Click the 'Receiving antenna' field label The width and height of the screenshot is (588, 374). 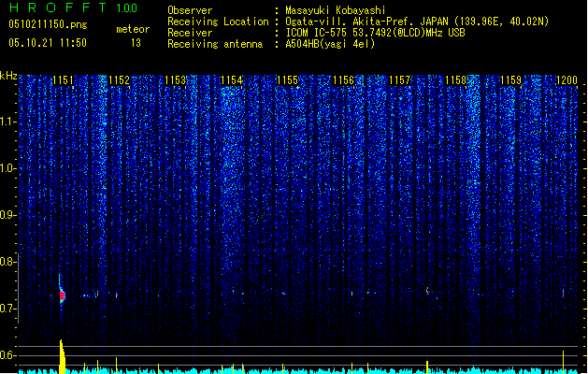(x=215, y=44)
